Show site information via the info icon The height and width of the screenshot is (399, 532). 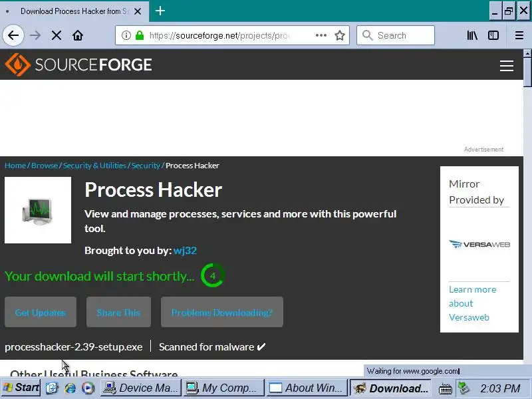click(x=126, y=35)
